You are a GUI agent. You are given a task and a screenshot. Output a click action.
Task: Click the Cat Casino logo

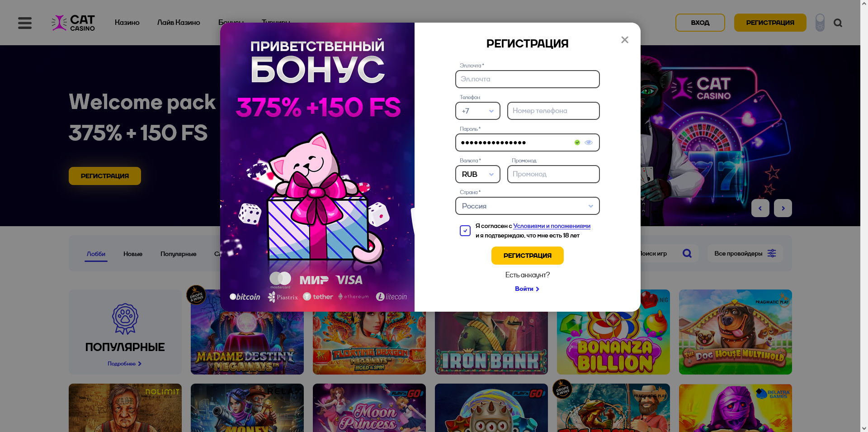coord(73,23)
